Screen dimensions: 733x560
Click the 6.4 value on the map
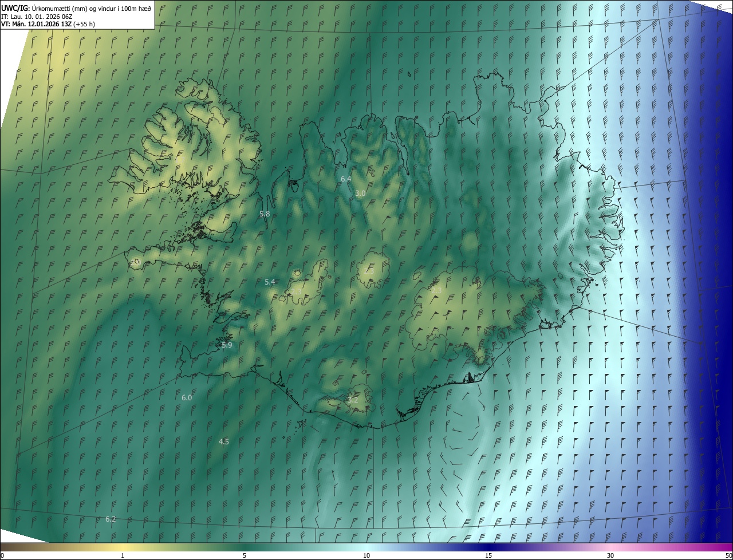(346, 179)
